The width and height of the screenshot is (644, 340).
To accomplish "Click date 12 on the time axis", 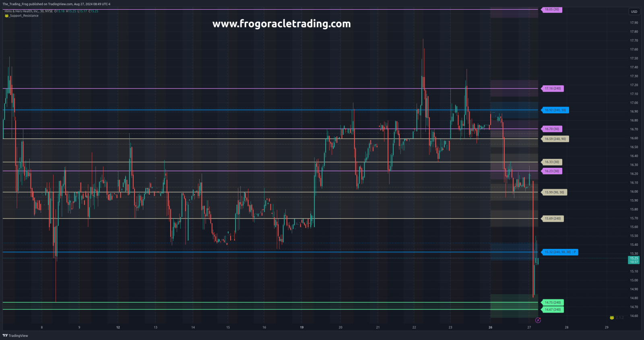I will 118,328.
